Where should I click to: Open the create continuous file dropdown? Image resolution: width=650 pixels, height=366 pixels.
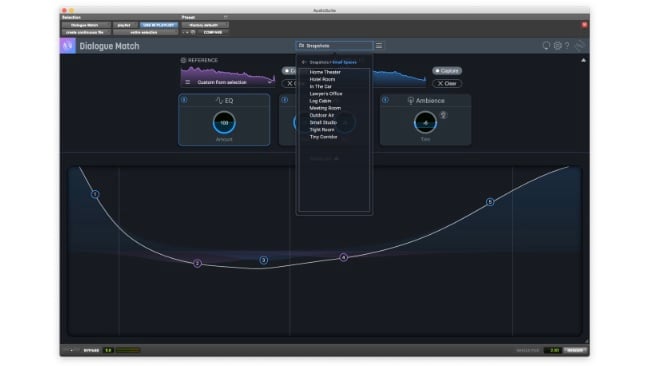86,32
